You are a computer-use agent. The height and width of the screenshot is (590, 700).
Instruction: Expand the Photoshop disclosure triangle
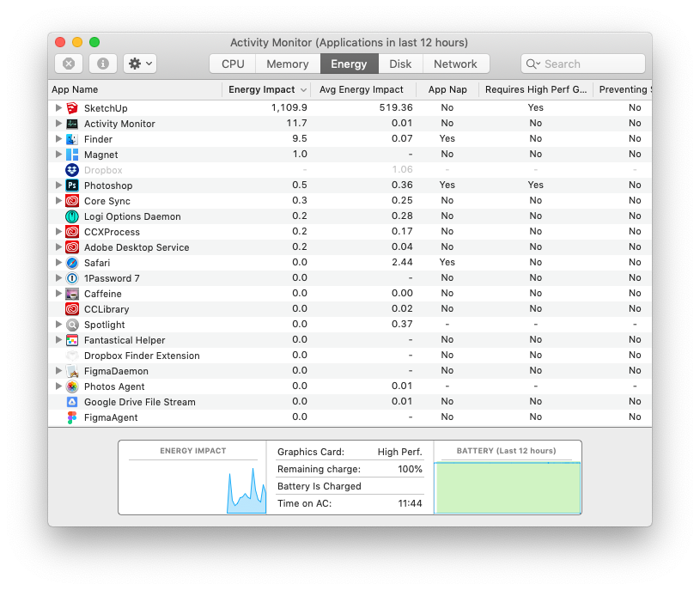pyautogui.click(x=58, y=186)
